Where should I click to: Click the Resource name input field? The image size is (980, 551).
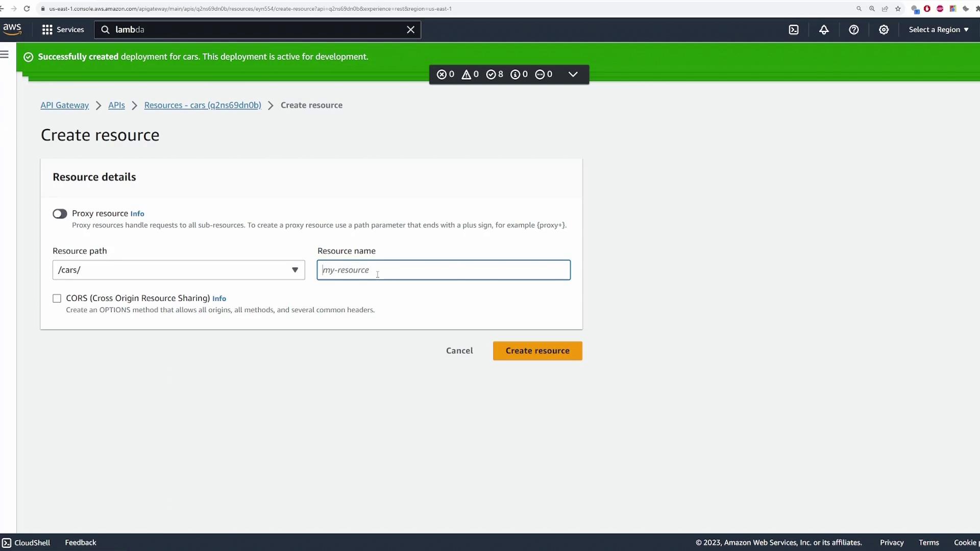(x=443, y=270)
